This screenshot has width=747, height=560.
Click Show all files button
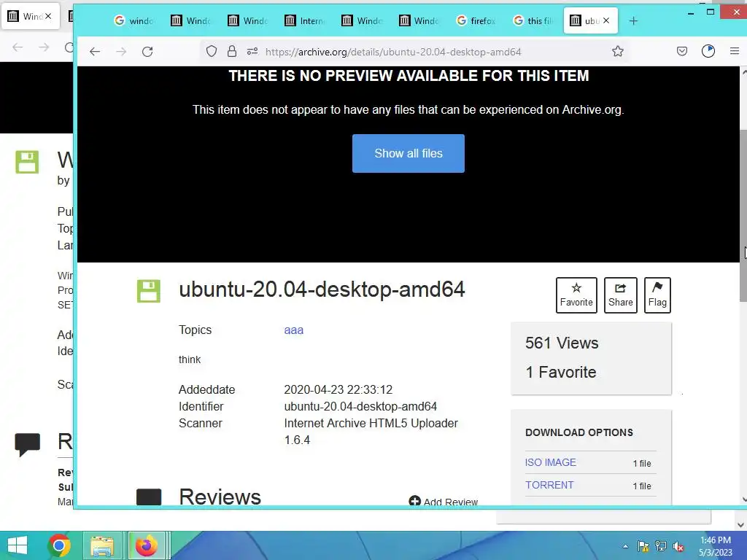[x=409, y=153]
